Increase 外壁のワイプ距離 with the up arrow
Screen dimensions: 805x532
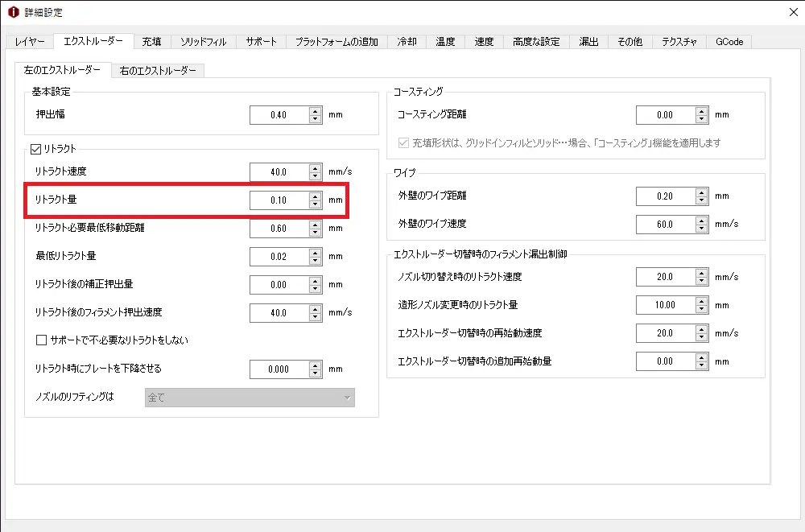tap(701, 192)
